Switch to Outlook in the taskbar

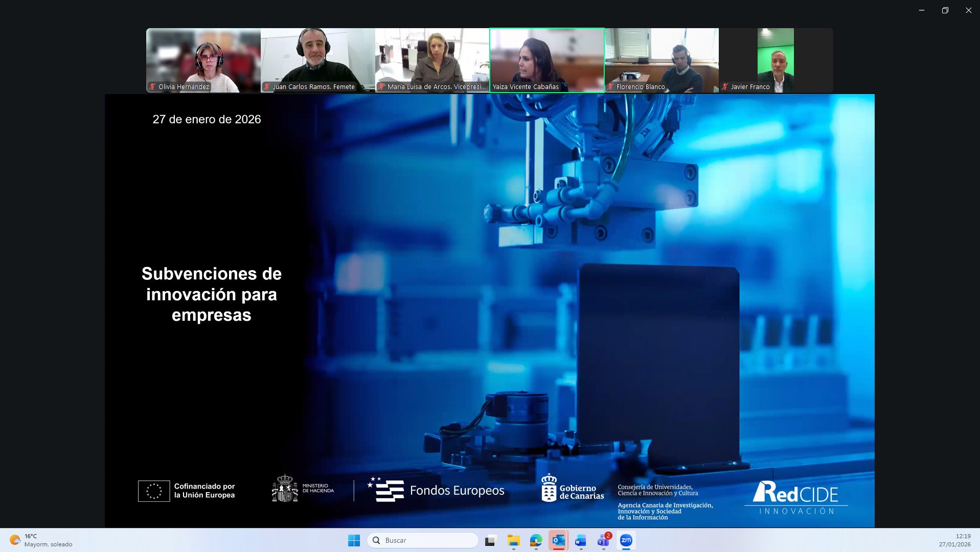tap(558, 540)
